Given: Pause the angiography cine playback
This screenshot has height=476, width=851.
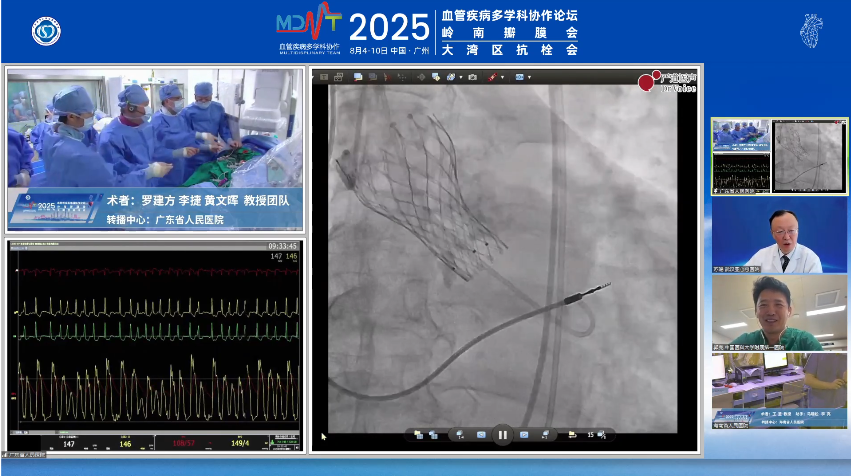Looking at the screenshot, I should (502, 435).
